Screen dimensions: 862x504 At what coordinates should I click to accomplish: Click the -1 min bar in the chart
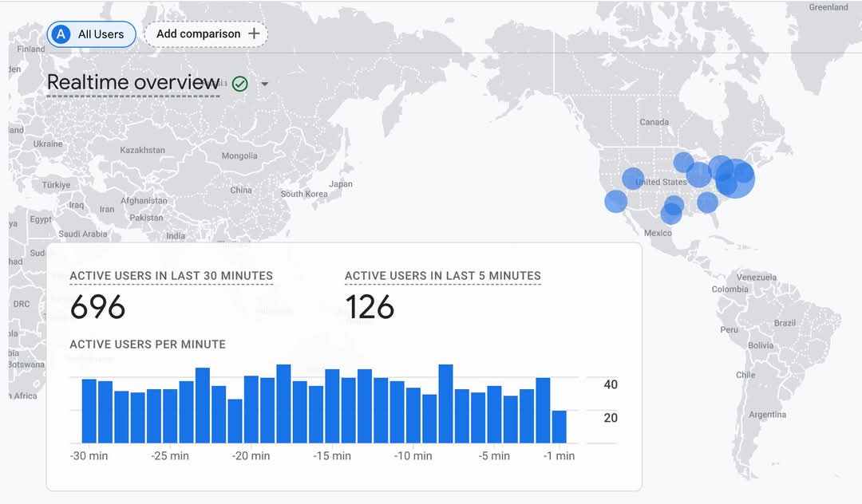click(559, 427)
